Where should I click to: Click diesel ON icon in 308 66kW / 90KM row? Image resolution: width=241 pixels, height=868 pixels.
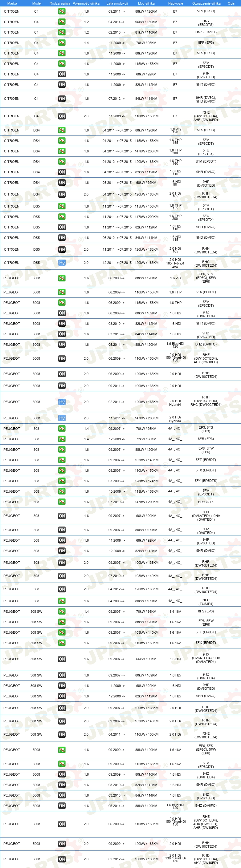pyautogui.click(x=62, y=516)
